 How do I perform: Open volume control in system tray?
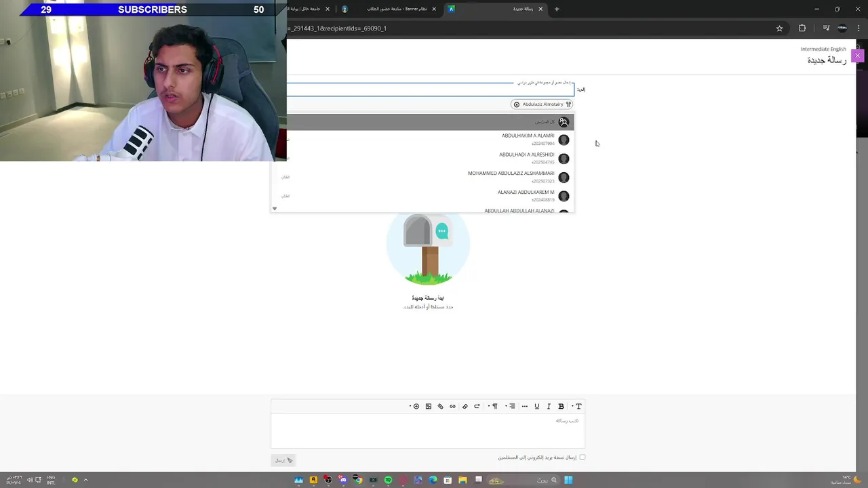(30, 480)
